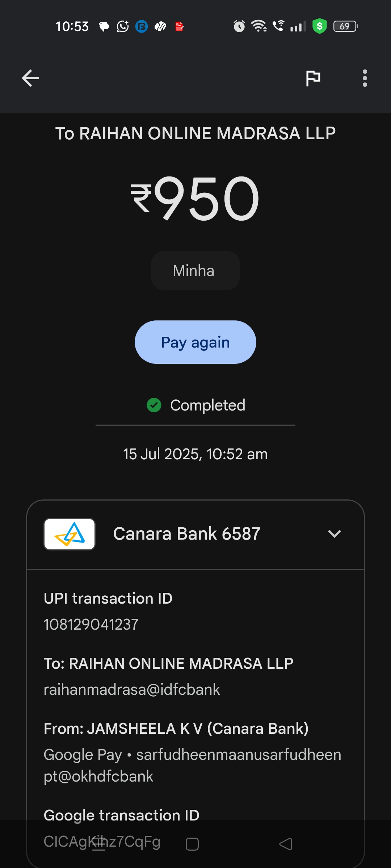Tap the green dollar shield icon

click(319, 26)
